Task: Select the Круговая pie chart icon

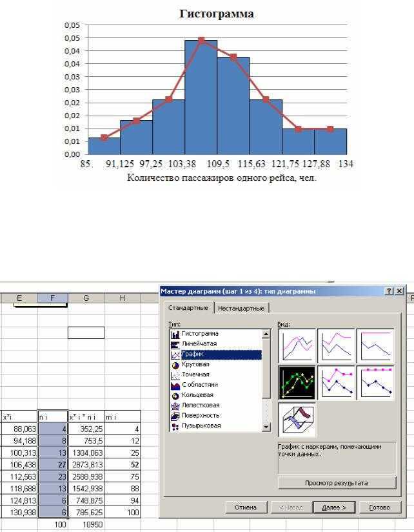Action: pyautogui.click(x=175, y=365)
